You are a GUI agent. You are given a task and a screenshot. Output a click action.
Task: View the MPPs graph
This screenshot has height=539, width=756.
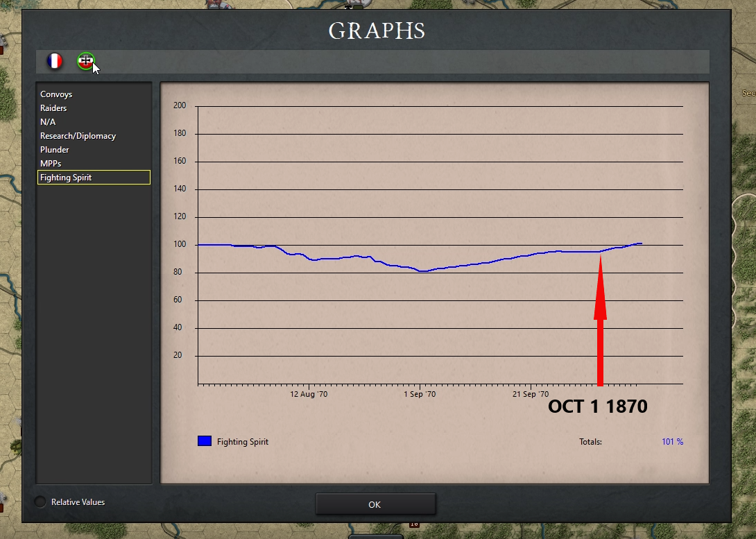50,164
